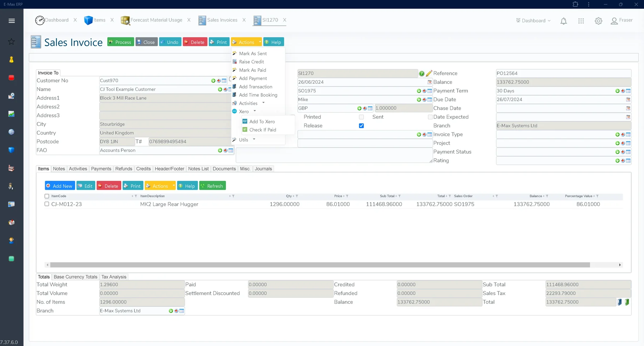Screen dimensions: 644x346
Task: Click the scrollbar right arrow in items grid
Action: coord(620,265)
